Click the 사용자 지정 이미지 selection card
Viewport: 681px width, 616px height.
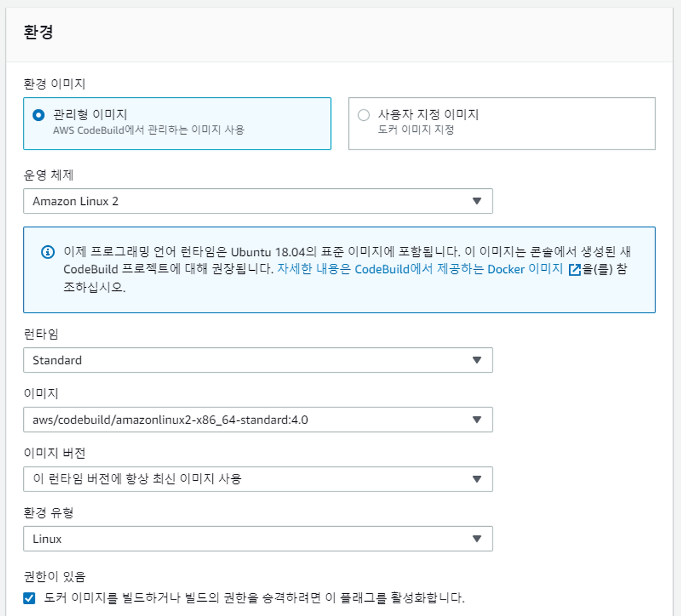tap(502, 124)
